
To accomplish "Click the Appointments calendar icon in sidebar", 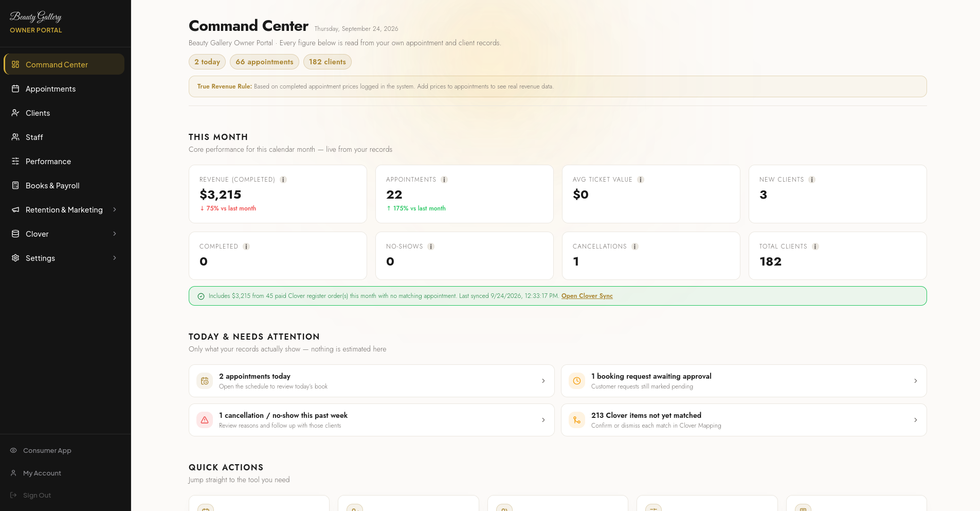I will [15, 89].
